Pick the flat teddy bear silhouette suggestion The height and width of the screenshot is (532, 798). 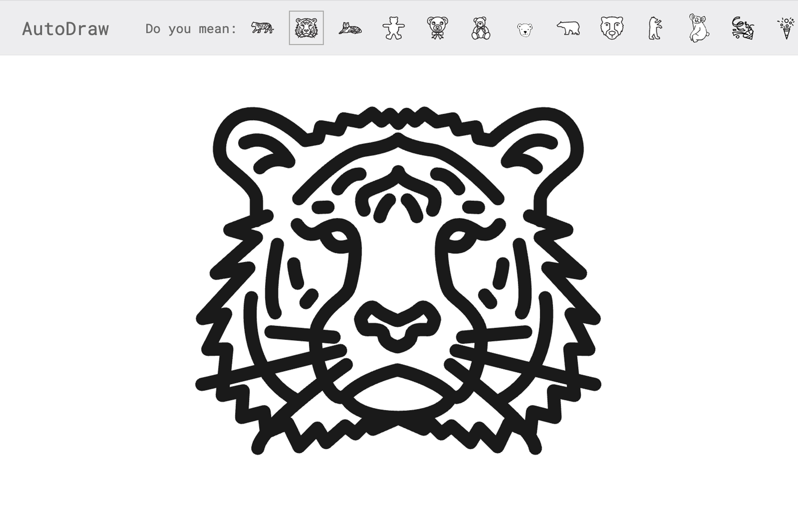[x=394, y=28]
